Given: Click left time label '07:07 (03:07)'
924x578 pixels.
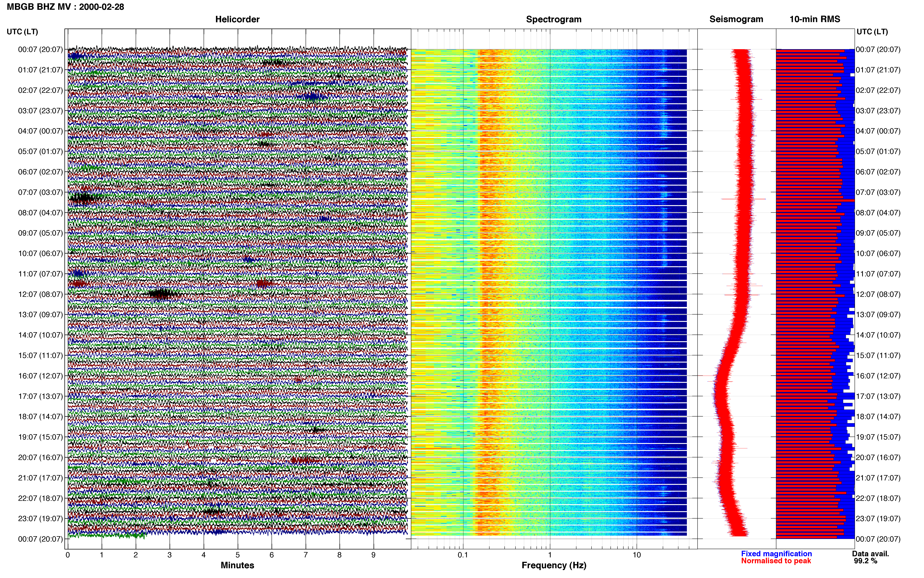Looking at the screenshot, I should (40, 192).
